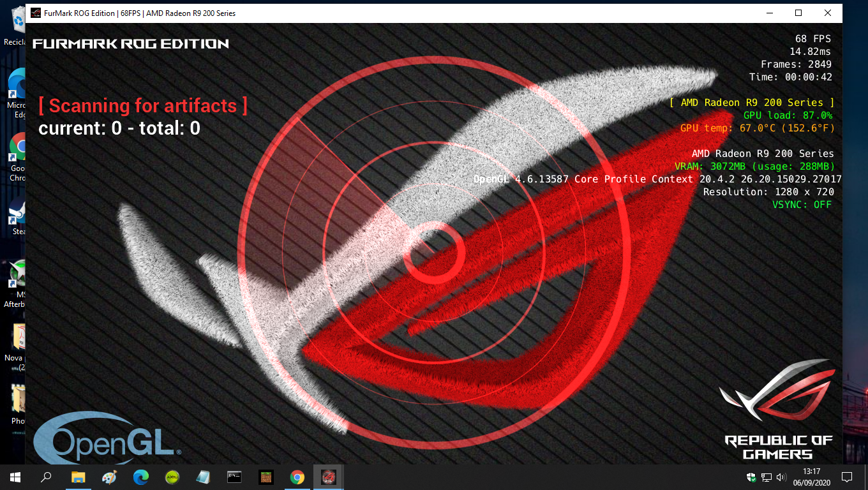Click the '68 FPS' readout
This screenshot has width=868, height=490.
tap(813, 39)
